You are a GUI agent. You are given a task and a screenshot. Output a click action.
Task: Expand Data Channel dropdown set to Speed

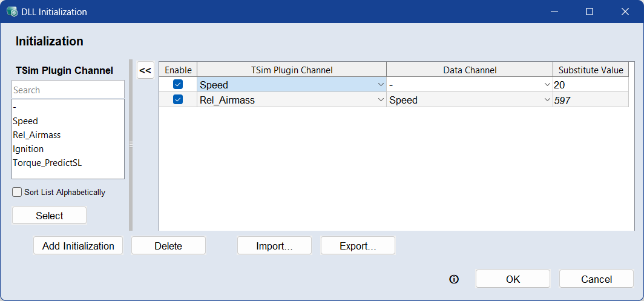pos(547,100)
